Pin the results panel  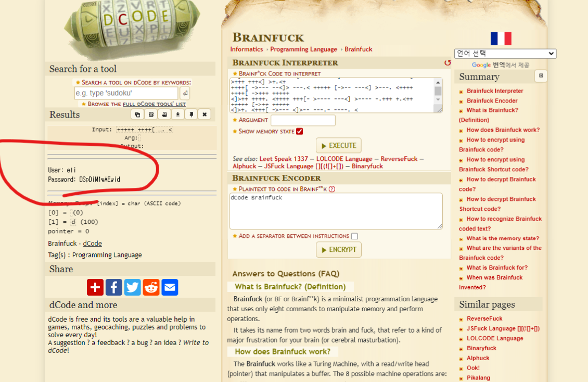coord(191,114)
